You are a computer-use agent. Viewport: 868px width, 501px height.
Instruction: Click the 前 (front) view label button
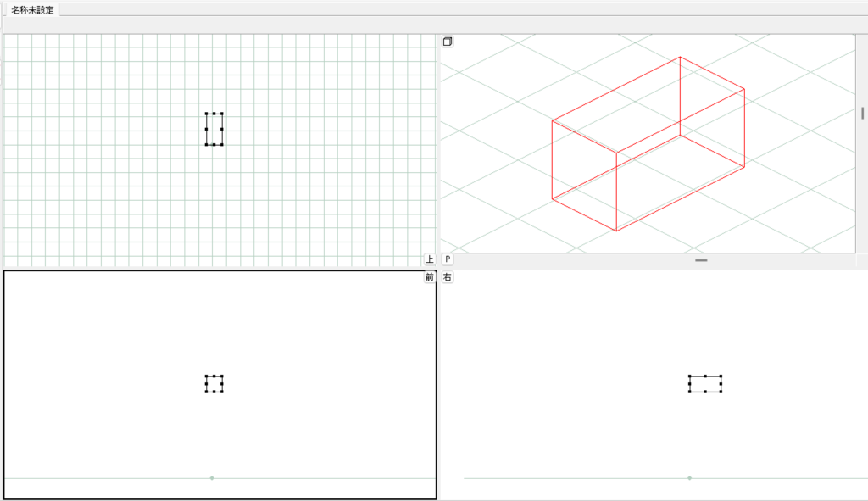[x=430, y=277]
